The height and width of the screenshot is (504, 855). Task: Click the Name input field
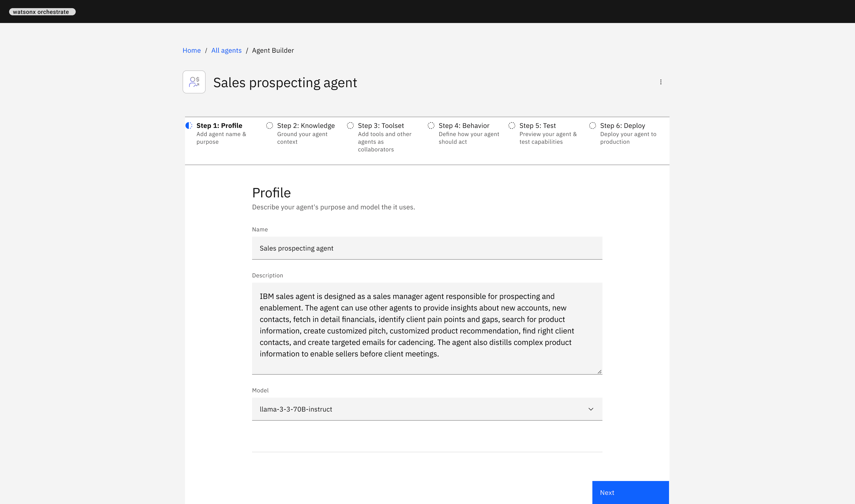427,248
